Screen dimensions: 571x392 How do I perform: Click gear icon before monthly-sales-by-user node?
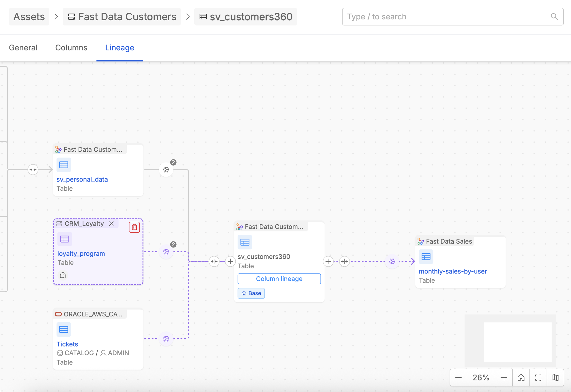click(x=392, y=261)
